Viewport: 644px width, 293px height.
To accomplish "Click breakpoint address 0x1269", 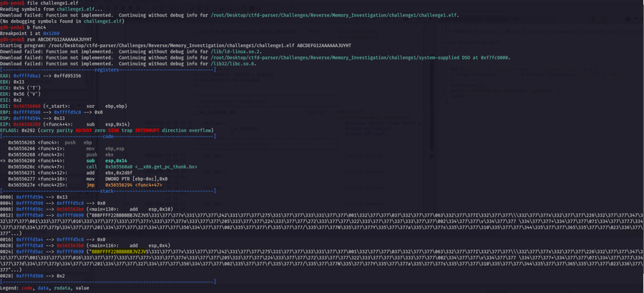I will (x=51, y=33).
